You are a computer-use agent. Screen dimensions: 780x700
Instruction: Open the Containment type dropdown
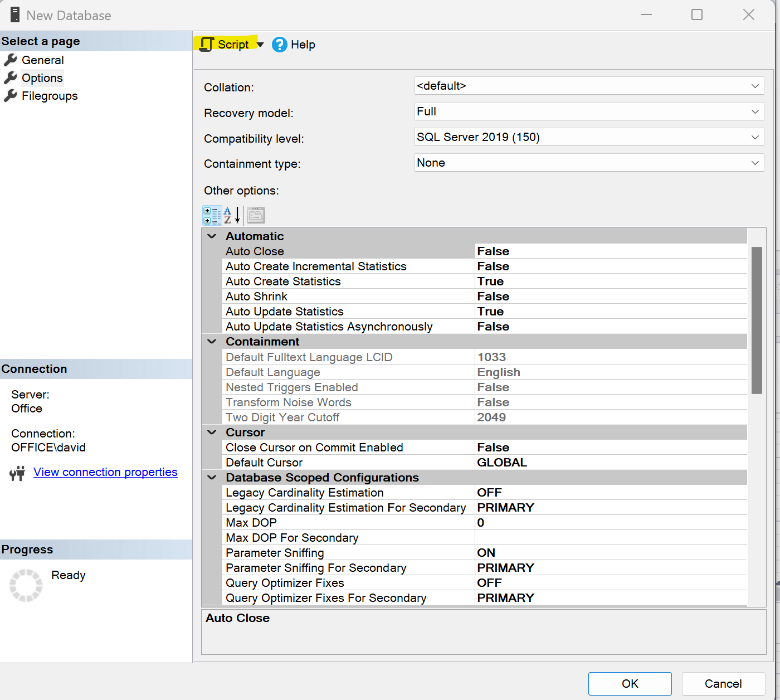pyautogui.click(x=755, y=162)
